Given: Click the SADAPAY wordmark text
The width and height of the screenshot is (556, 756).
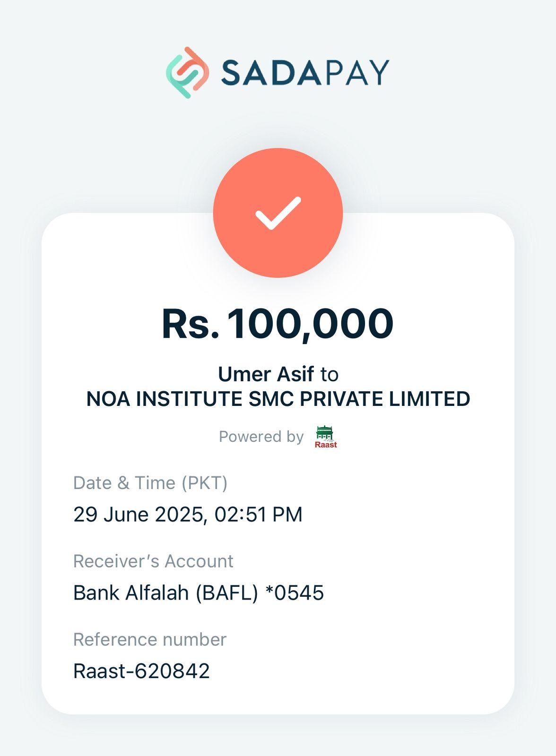Looking at the screenshot, I should [x=305, y=73].
